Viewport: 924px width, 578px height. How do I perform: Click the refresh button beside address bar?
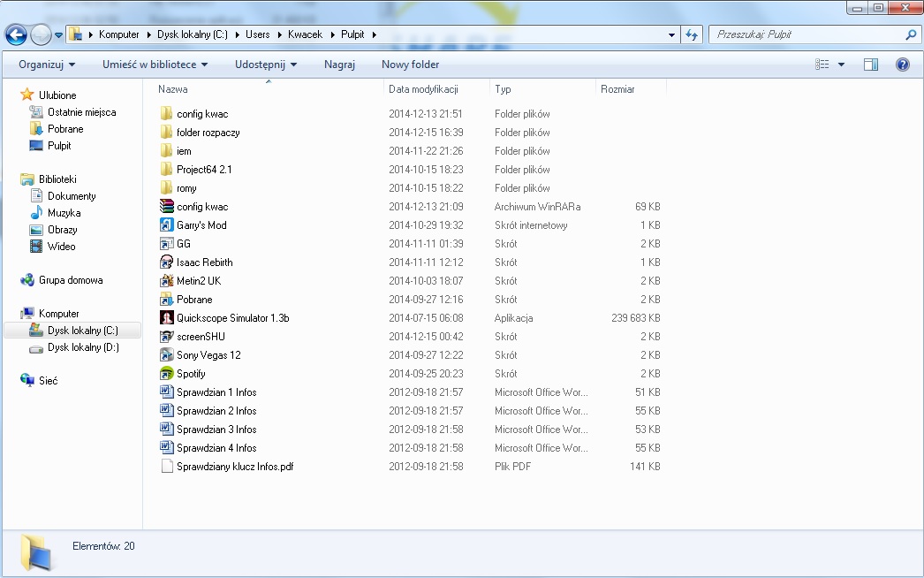pyautogui.click(x=691, y=34)
